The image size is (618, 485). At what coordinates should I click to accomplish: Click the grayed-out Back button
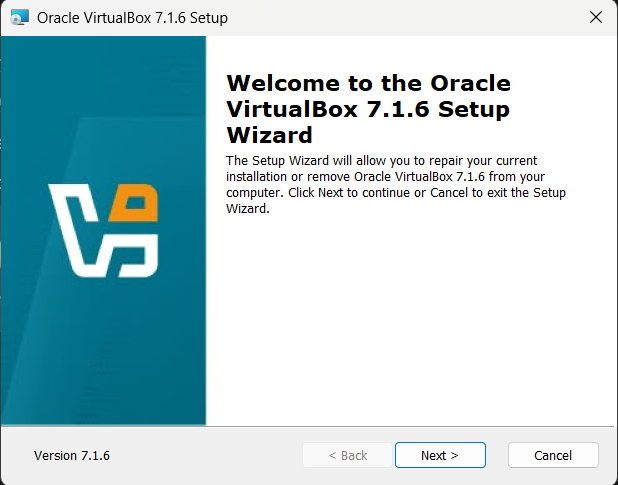point(347,455)
